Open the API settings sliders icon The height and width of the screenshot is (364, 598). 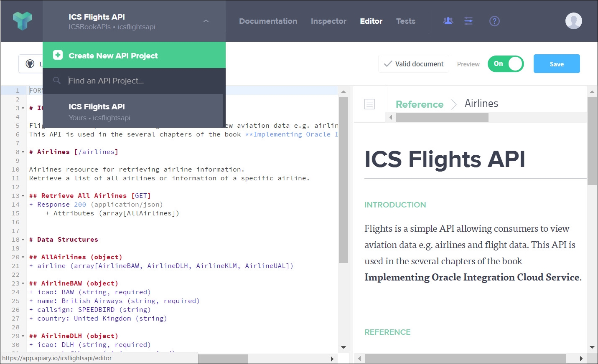click(x=468, y=21)
